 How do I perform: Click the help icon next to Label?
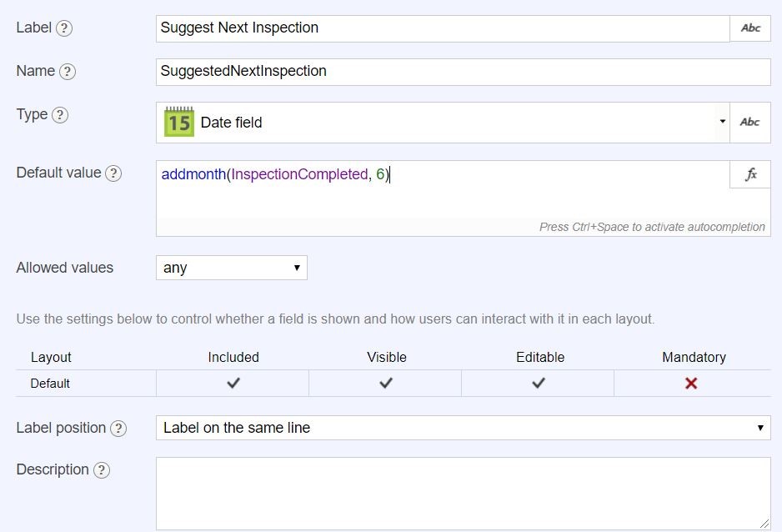[x=64, y=28]
